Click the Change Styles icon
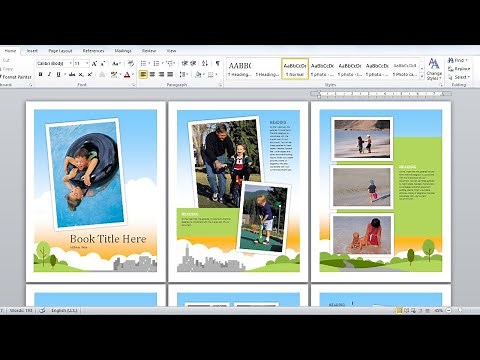Viewport: 480px width, 360px height. pyautogui.click(x=434, y=69)
